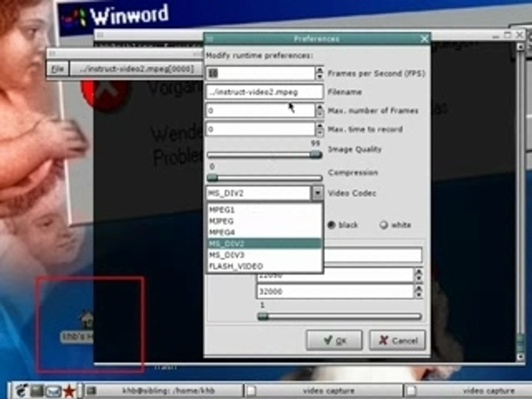Screen dimensions: 532x399
Task: Open the File button in the xvidcap toolbar
Action: pos(57,69)
